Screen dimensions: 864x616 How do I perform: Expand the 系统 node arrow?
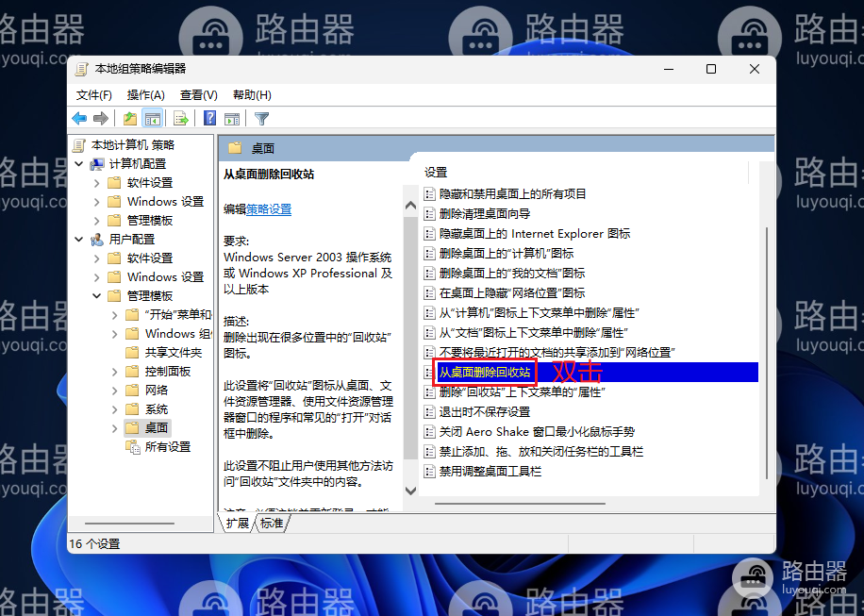click(x=115, y=409)
